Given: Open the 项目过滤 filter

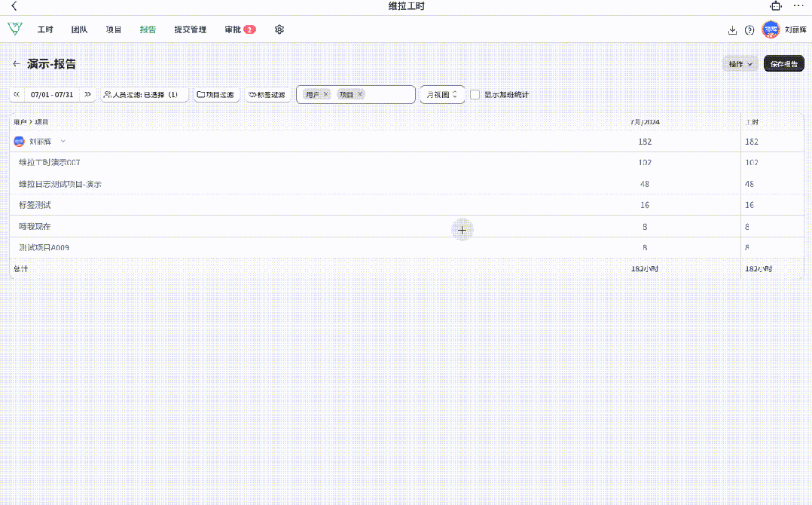Looking at the screenshot, I should (216, 94).
